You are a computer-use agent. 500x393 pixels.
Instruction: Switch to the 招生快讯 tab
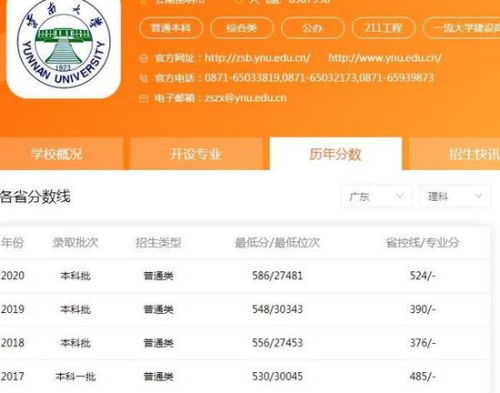tap(454, 154)
